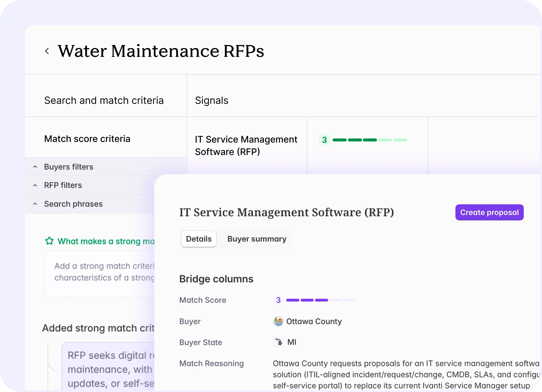
Task: Click the Added strong match criteria heading
Action: [x=99, y=328]
